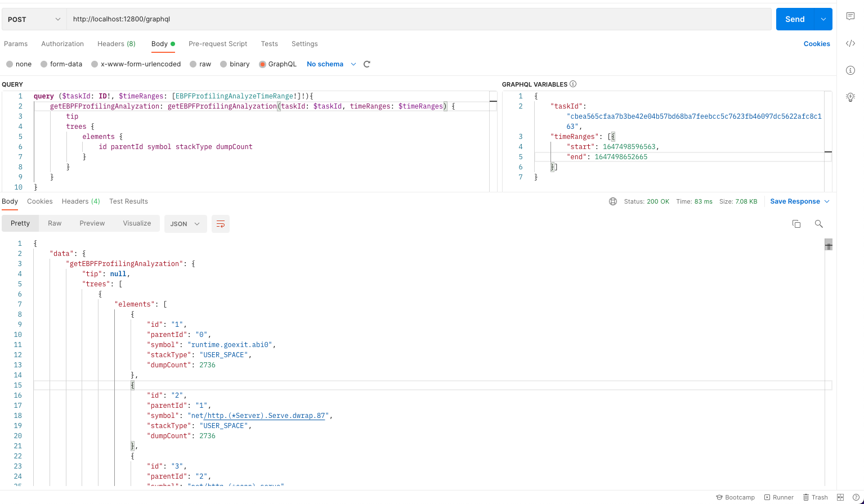This screenshot has width=864, height=504.
Task: Copy response body with the copy icon
Action: point(796,224)
